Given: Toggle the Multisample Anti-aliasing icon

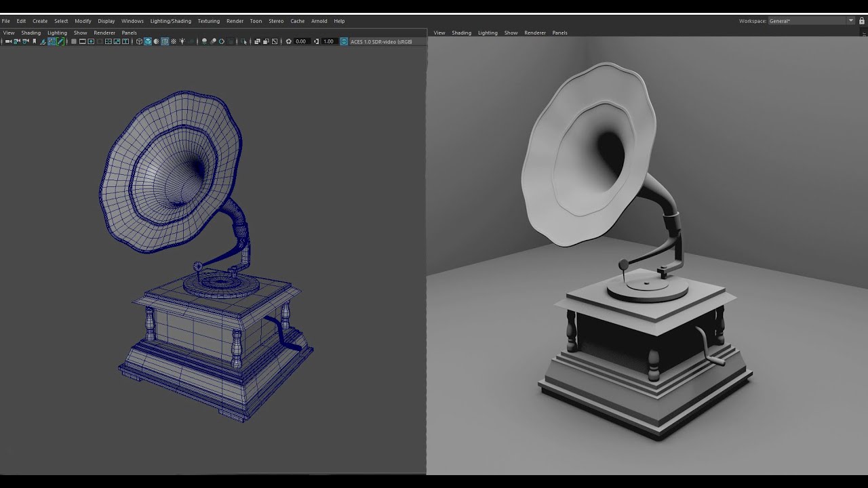Looking at the screenshot, I should pos(222,41).
